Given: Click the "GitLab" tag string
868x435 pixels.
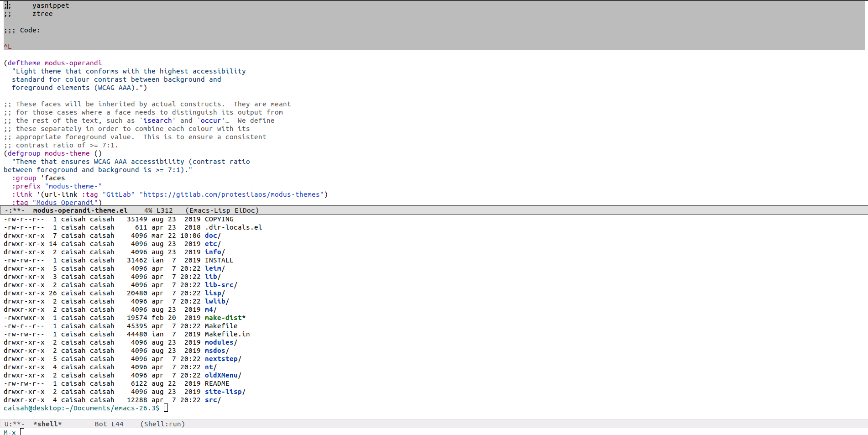Looking at the screenshot, I should [x=119, y=194].
